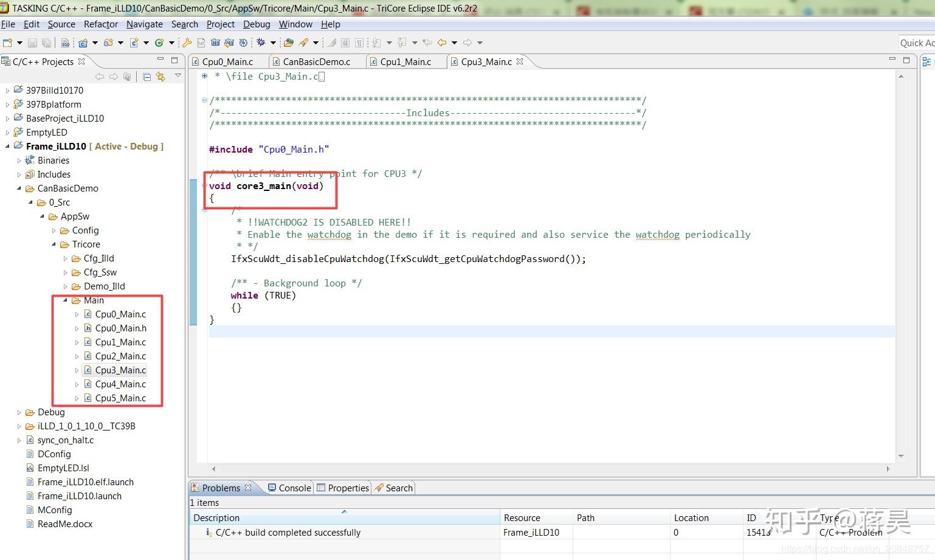Click the Save icon in toolbar
This screenshot has height=560, width=935.
coord(32,43)
